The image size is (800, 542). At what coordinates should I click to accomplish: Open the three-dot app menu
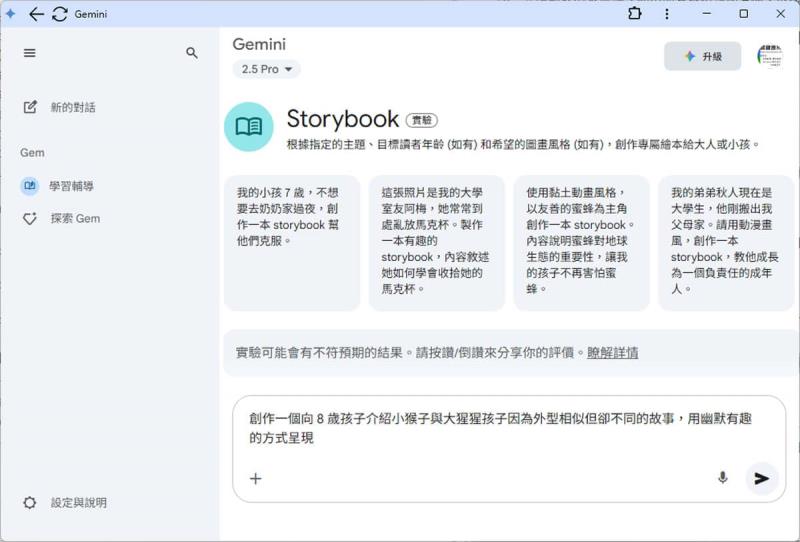pos(666,14)
